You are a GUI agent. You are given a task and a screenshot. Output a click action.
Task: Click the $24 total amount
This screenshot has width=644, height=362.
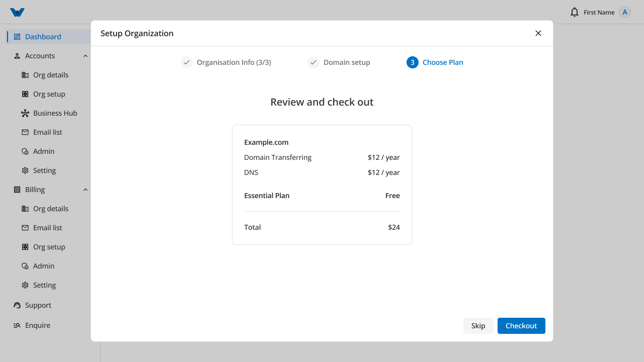[394, 227]
